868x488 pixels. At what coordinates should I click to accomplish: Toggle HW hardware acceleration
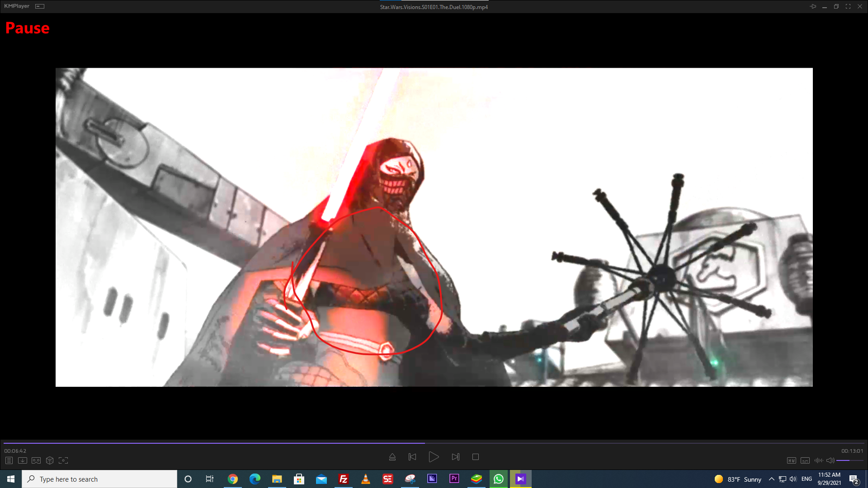(791, 460)
